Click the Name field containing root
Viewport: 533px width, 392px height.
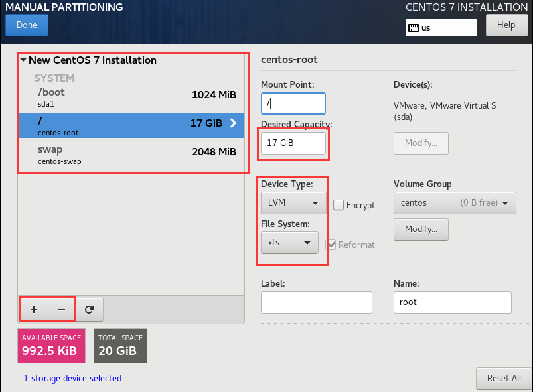click(x=453, y=302)
